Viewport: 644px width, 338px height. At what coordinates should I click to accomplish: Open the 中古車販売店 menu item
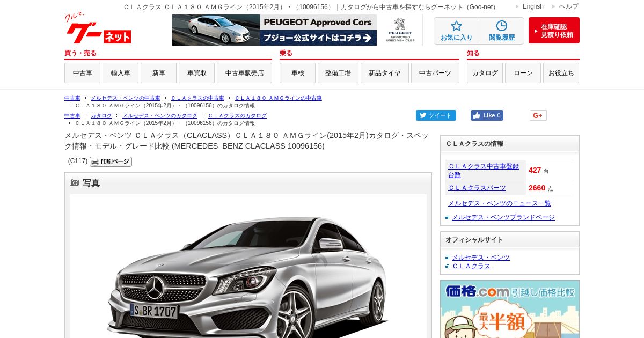[244, 73]
